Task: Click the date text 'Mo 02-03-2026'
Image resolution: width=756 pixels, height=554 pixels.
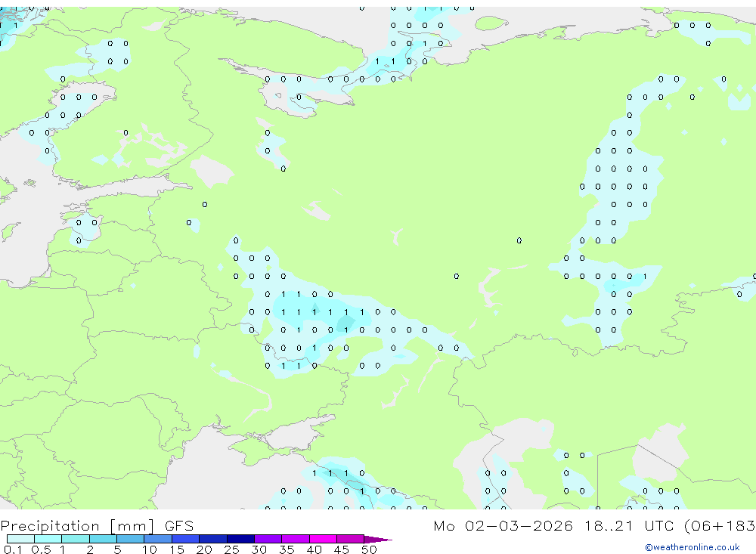Action: pyautogui.click(x=503, y=526)
